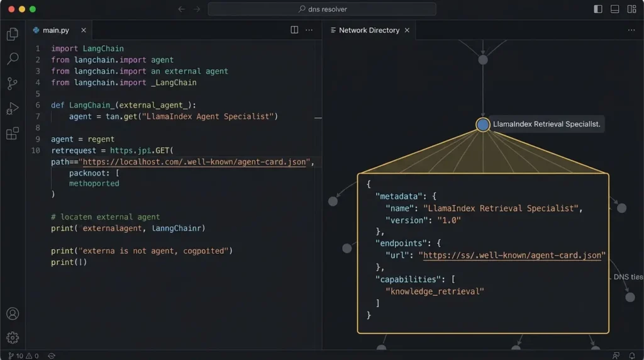This screenshot has height=360, width=644.
Task: Open the localhost agent-card.json link in code
Action: click(x=194, y=162)
